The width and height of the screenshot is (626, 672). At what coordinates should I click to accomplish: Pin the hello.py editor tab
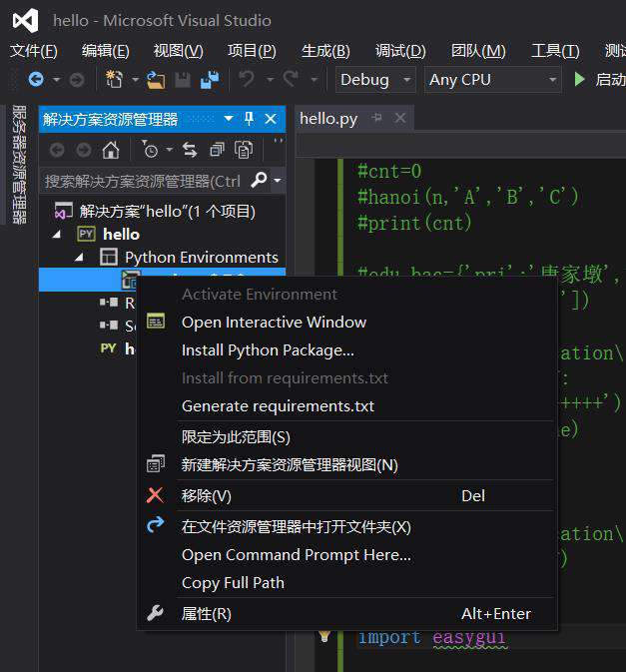(x=377, y=118)
